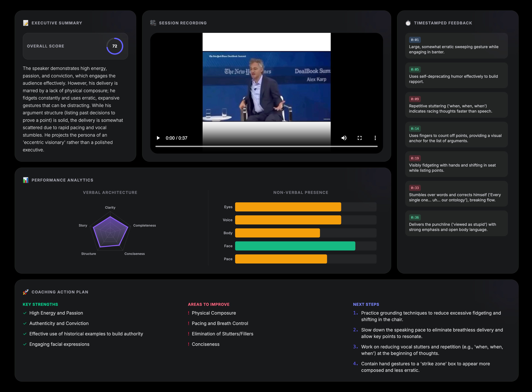
Task: Click the Executive Summary notepad icon
Action: (x=26, y=23)
